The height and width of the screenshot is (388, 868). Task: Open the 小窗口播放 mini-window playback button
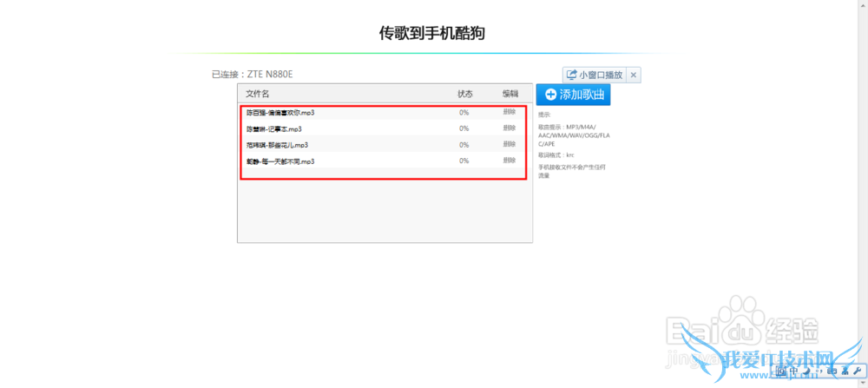tap(595, 75)
